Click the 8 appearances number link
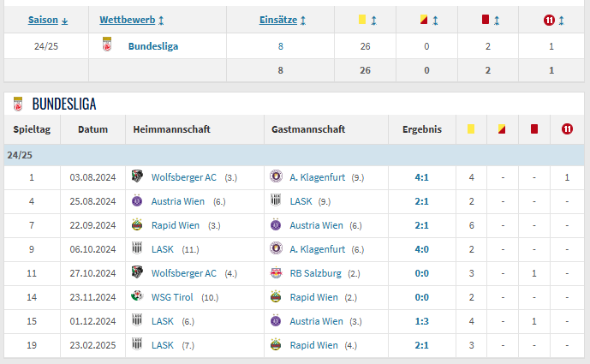The width and height of the screenshot is (590, 364). (280, 46)
